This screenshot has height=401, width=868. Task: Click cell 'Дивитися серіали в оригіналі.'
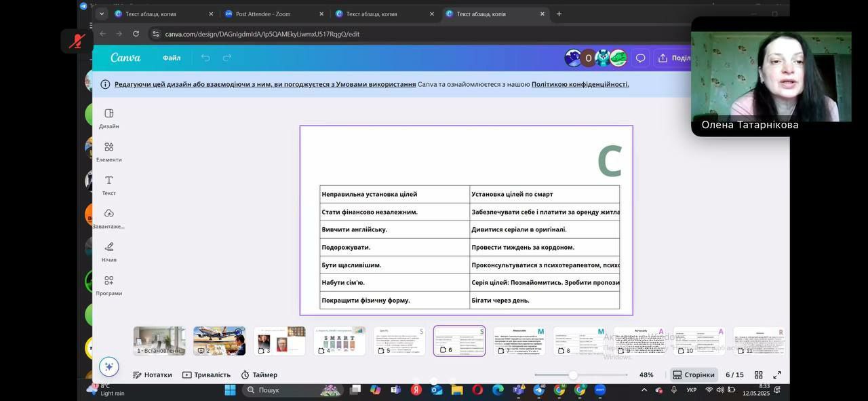click(x=545, y=229)
